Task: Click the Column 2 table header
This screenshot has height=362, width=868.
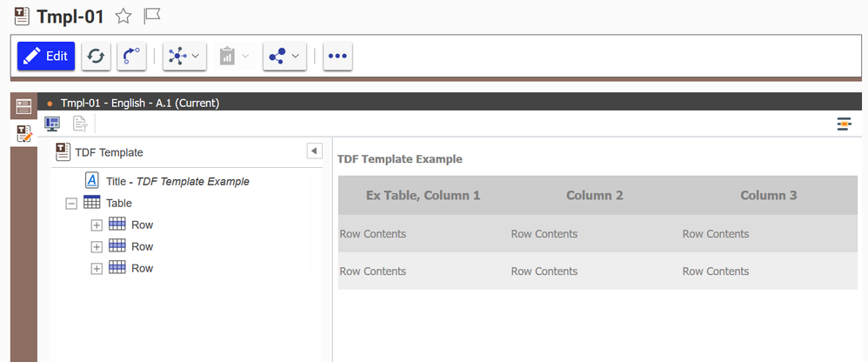Action: coord(595,196)
